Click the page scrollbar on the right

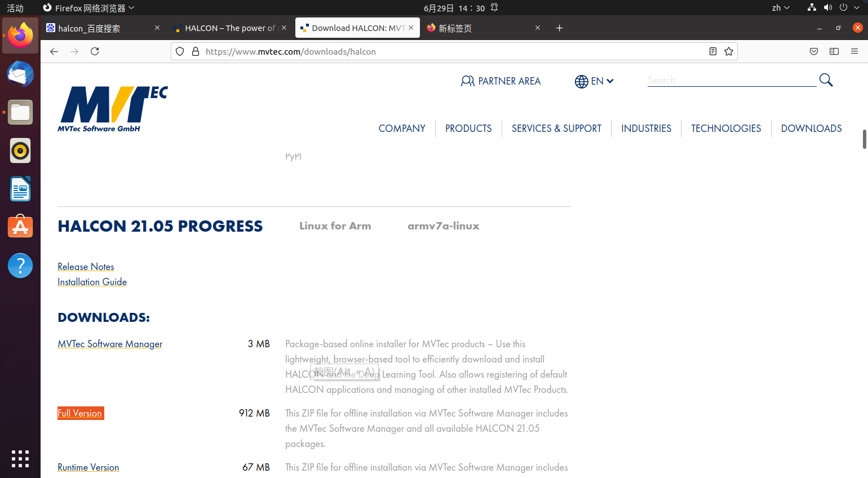(863, 141)
